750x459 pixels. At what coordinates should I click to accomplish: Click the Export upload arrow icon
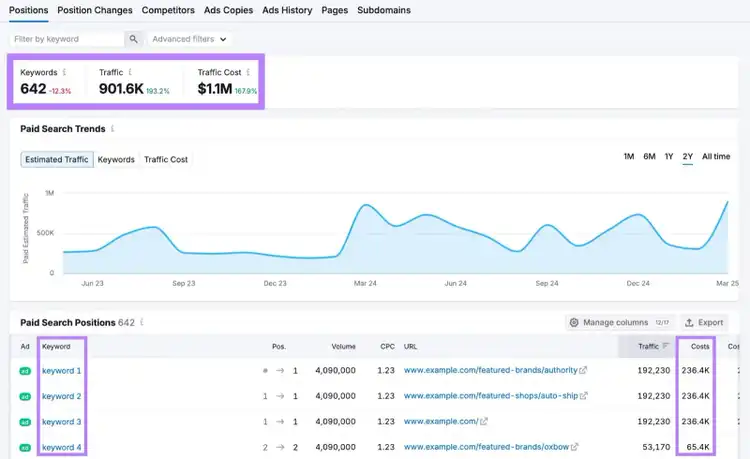click(689, 323)
